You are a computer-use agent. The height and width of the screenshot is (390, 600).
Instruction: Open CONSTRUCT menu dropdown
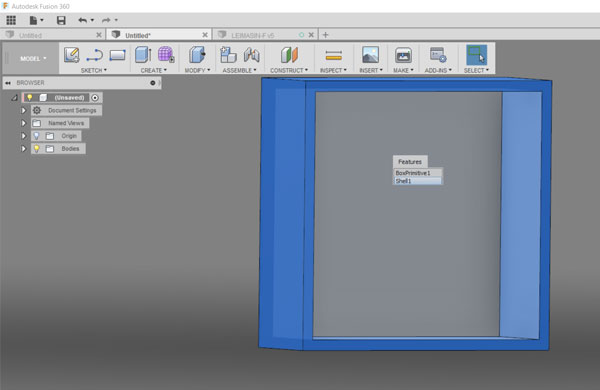[289, 70]
